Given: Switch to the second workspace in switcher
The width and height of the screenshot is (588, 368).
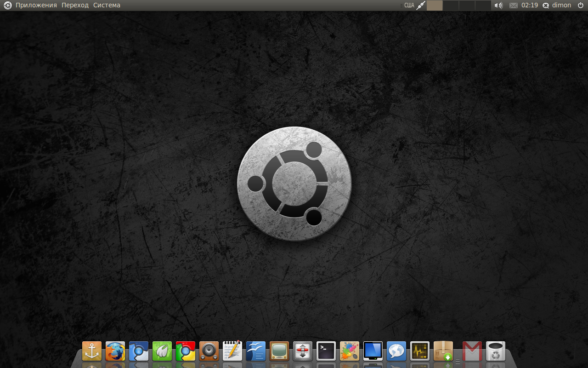Looking at the screenshot, I should click(451, 6).
